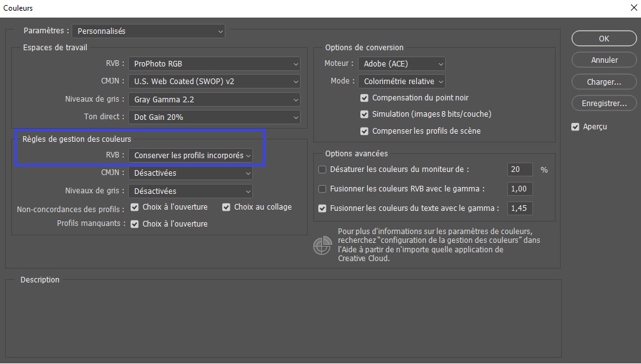This screenshot has height=364, width=641.
Task: Uncheck Choix au collage option
Action: coord(226,207)
